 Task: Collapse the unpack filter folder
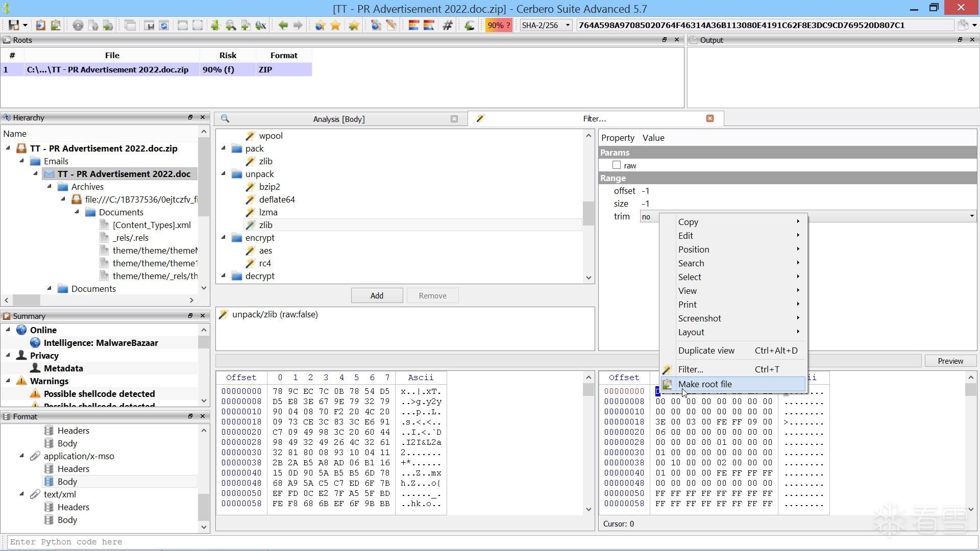coord(224,174)
